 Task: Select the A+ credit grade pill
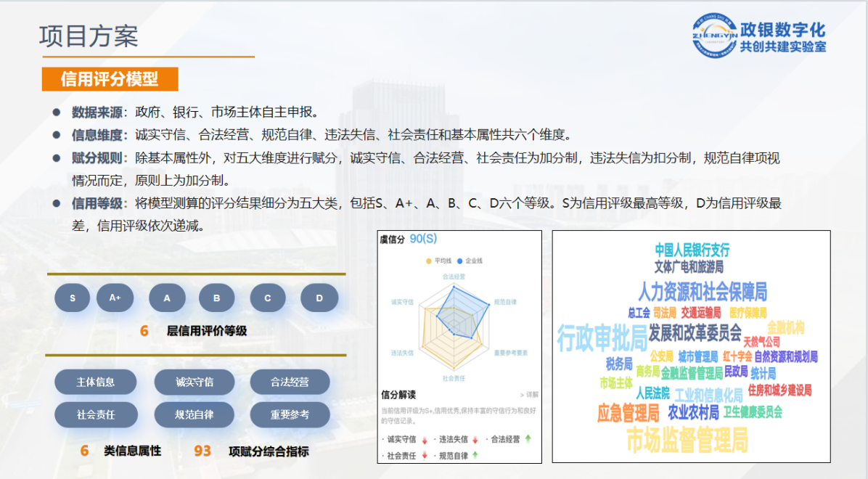(x=115, y=298)
